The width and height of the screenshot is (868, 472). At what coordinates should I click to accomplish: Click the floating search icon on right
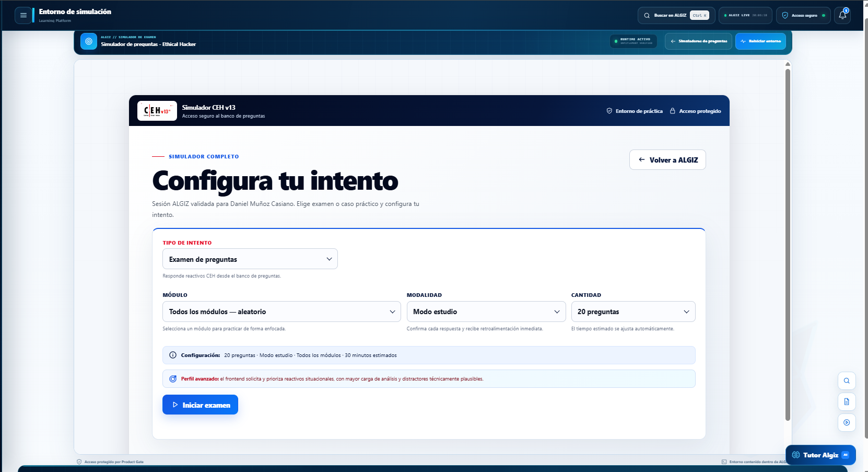coord(847,381)
